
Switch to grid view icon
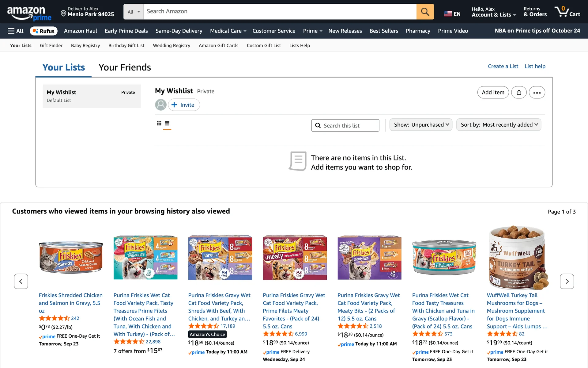159,123
